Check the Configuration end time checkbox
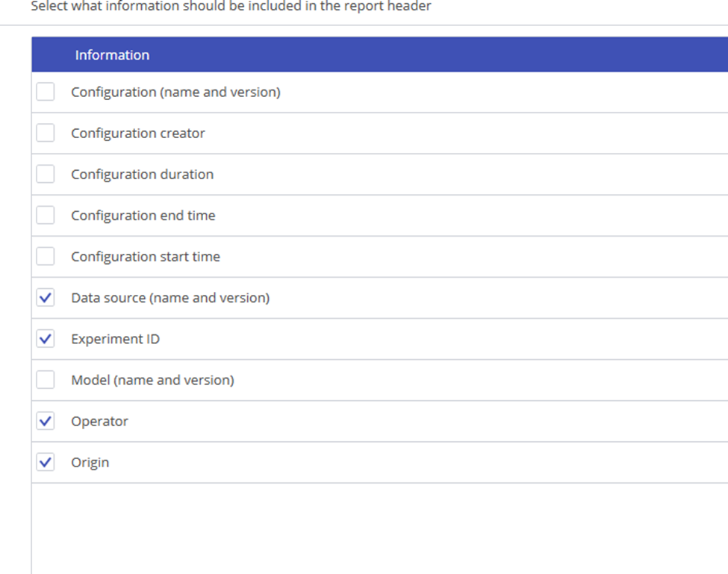Screen dimensions: 728x574 [45, 215]
